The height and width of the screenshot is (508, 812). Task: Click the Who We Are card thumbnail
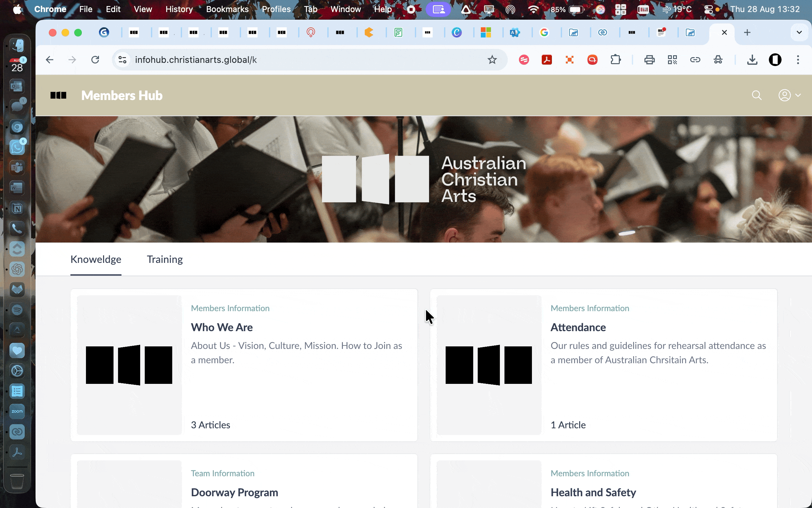(x=129, y=365)
